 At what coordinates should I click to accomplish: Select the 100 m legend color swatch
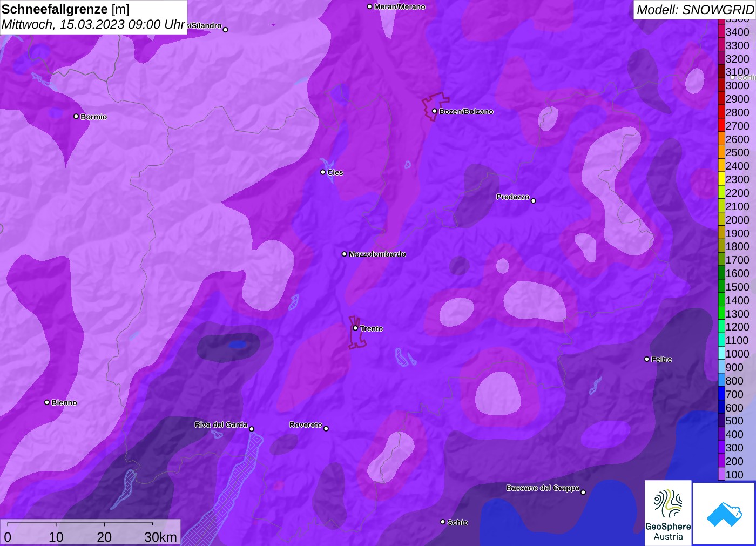point(721,474)
